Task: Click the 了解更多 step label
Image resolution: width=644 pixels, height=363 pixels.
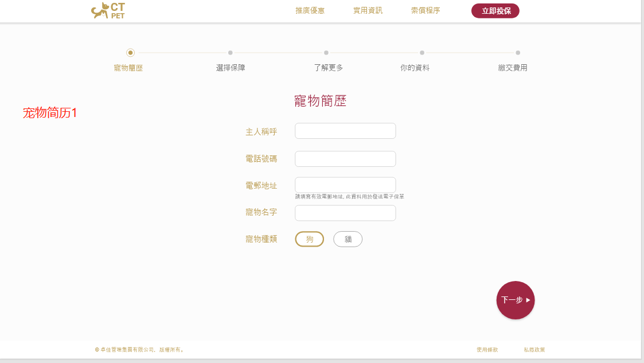Action: (329, 68)
